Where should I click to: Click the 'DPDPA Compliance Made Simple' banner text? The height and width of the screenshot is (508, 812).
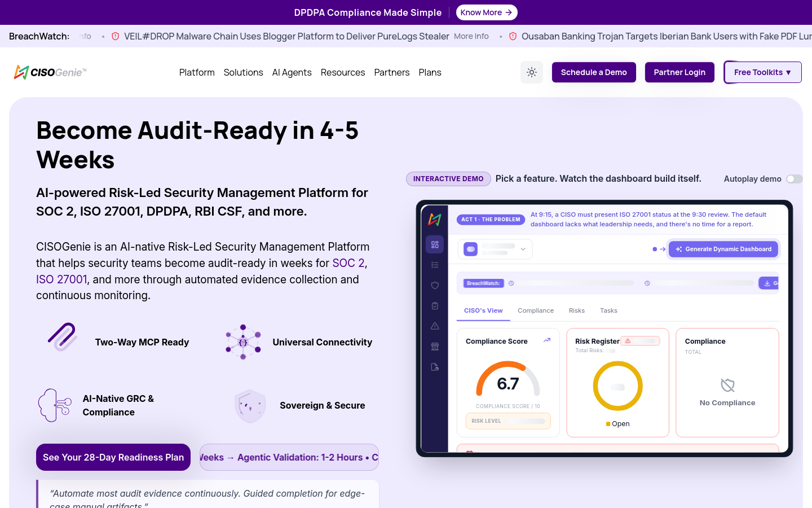pos(368,12)
